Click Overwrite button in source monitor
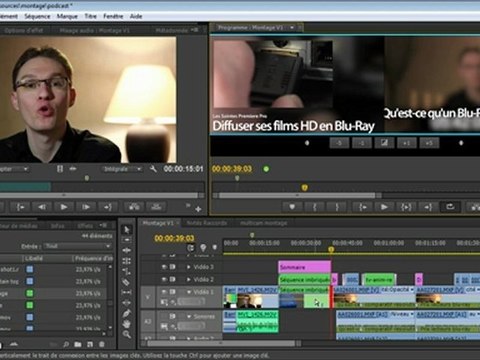This screenshot has width=480, height=360. pos(156,207)
